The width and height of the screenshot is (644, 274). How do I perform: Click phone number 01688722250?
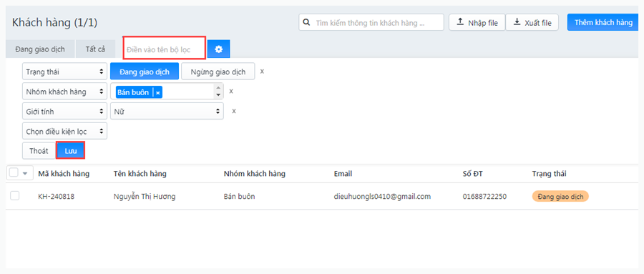pos(484,196)
